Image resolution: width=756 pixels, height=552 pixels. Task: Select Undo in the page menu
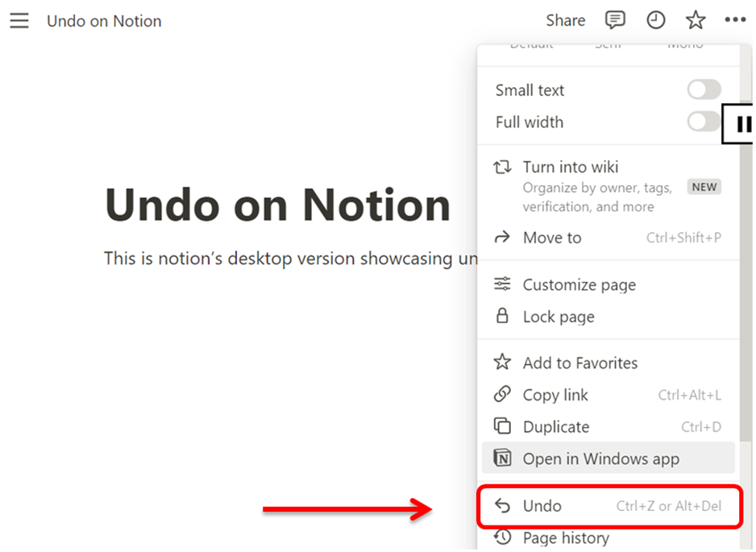(608, 505)
